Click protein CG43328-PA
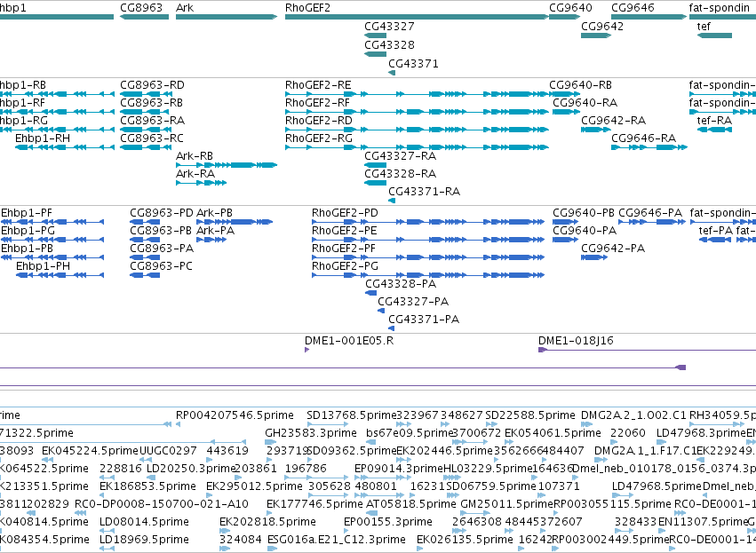The image size is (756, 553). 401,284
